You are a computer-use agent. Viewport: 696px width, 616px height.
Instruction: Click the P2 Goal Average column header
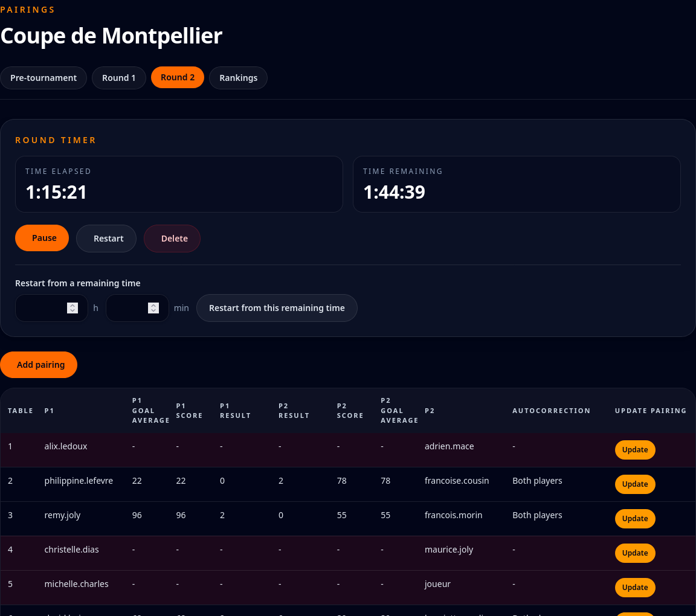click(399, 411)
